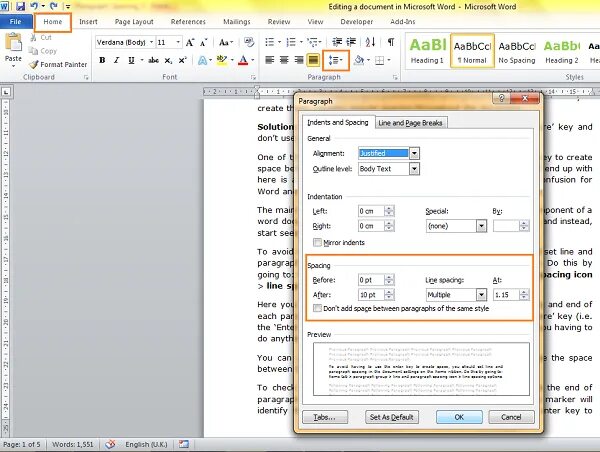Click the Spacing After 10 pt field
The width and height of the screenshot is (600, 452).
371,295
